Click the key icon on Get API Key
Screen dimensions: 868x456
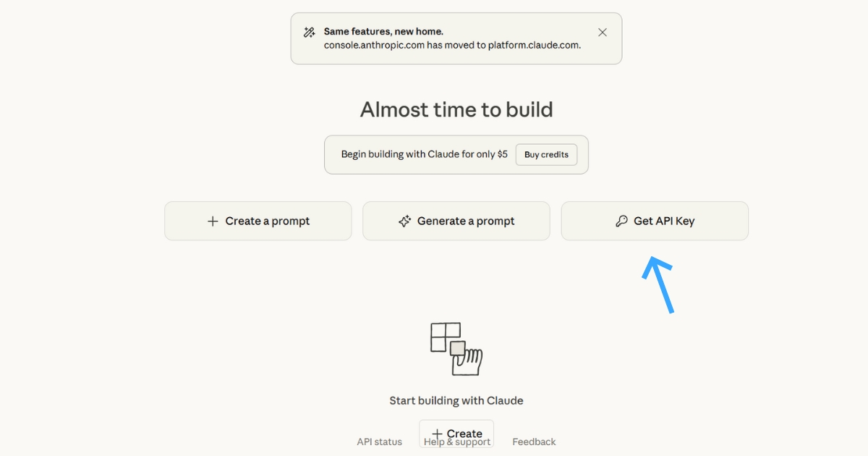[x=622, y=221]
